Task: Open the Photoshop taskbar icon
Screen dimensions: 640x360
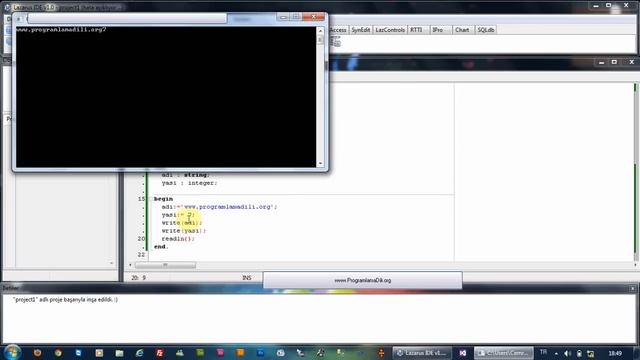Action: (x=260, y=353)
